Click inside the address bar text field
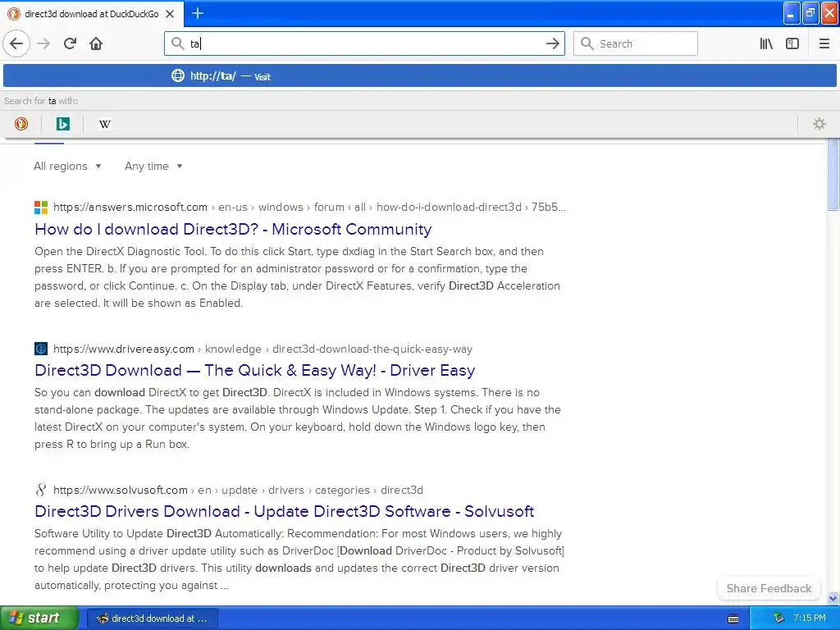 point(364,43)
